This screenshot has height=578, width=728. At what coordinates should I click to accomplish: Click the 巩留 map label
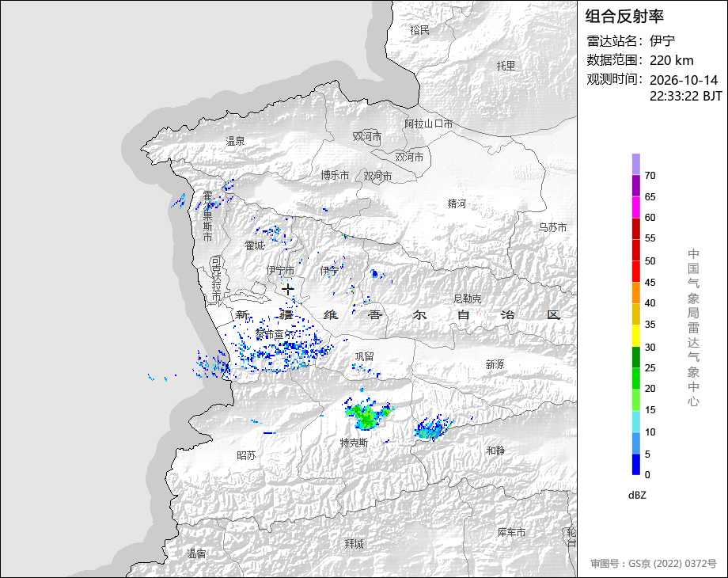tap(365, 356)
